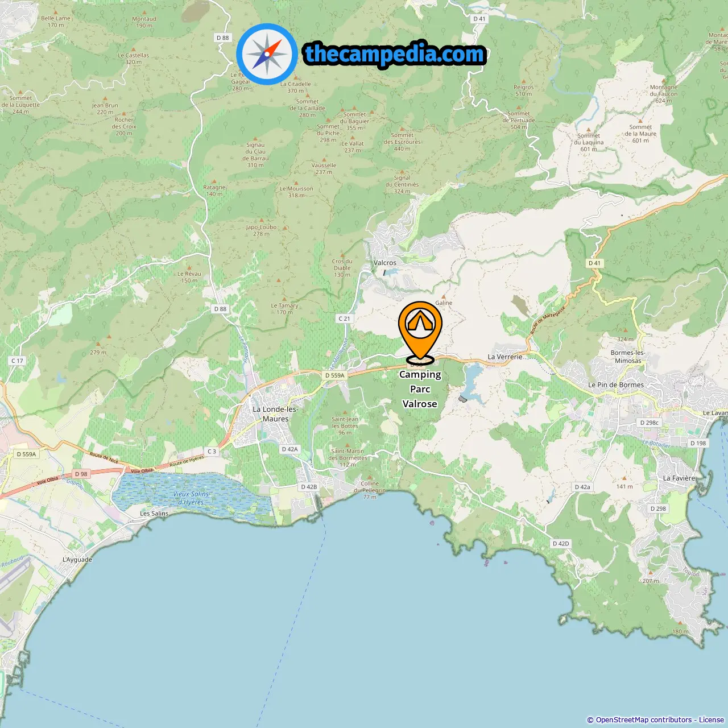728x728 pixels.
Task: Select the Bormes-les-Mimosas label
Action: pos(628,357)
